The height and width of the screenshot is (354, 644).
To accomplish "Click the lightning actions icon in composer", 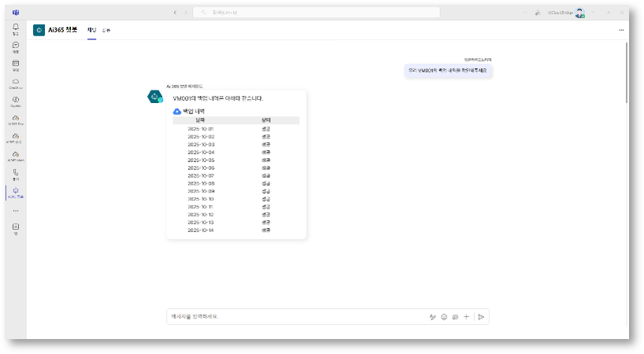I will pyautogui.click(x=432, y=317).
